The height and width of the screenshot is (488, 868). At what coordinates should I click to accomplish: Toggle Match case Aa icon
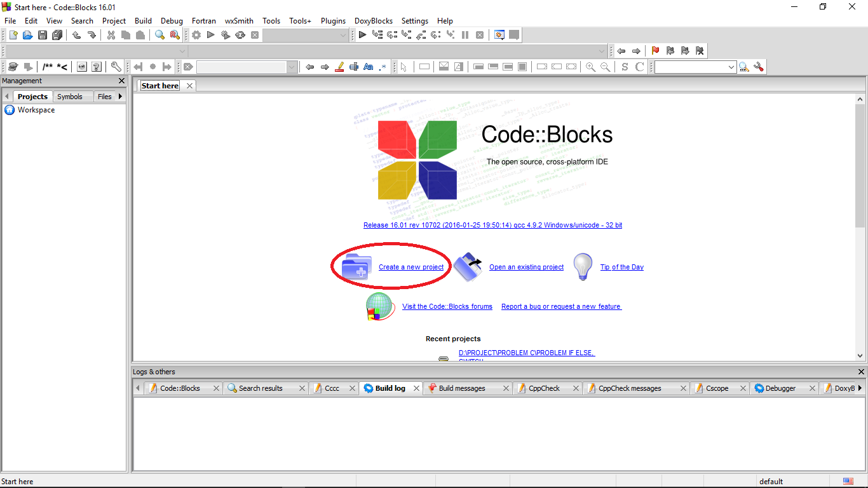coord(368,67)
